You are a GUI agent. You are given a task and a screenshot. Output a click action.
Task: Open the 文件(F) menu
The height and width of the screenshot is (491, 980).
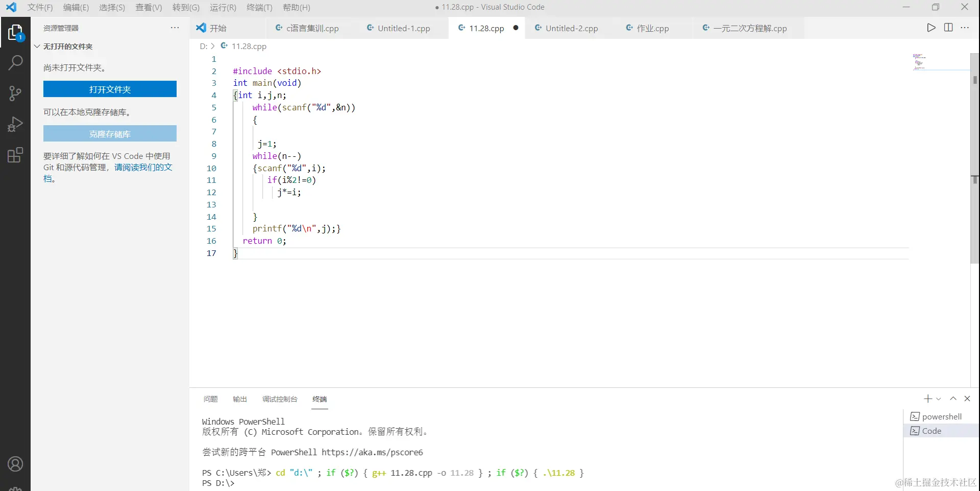pyautogui.click(x=40, y=7)
